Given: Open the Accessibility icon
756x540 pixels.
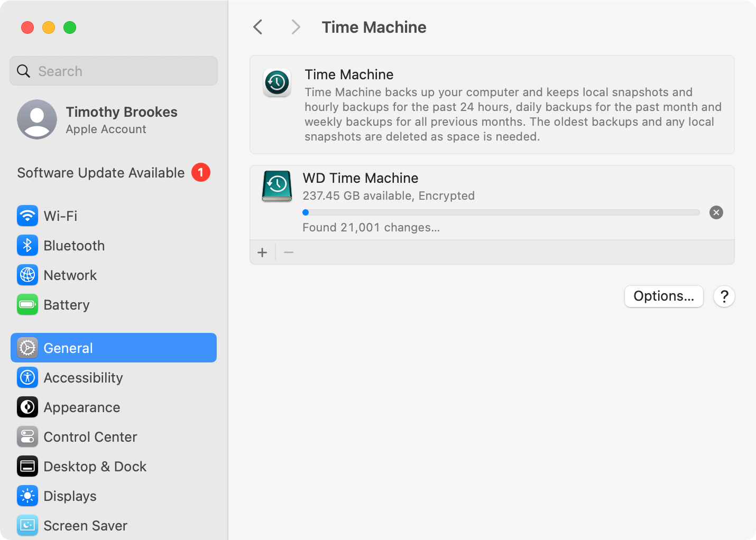Looking at the screenshot, I should pyautogui.click(x=27, y=377).
